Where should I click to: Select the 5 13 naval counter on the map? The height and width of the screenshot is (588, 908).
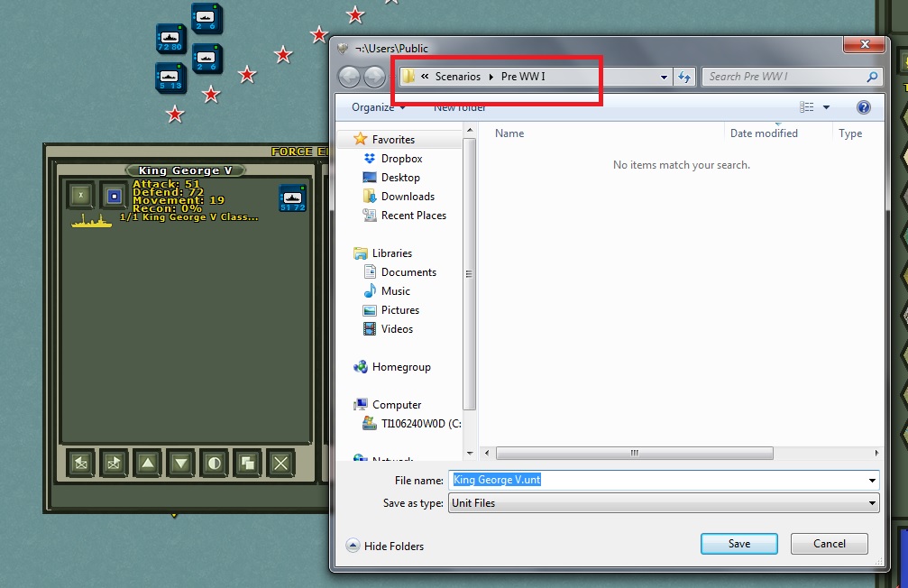170,78
